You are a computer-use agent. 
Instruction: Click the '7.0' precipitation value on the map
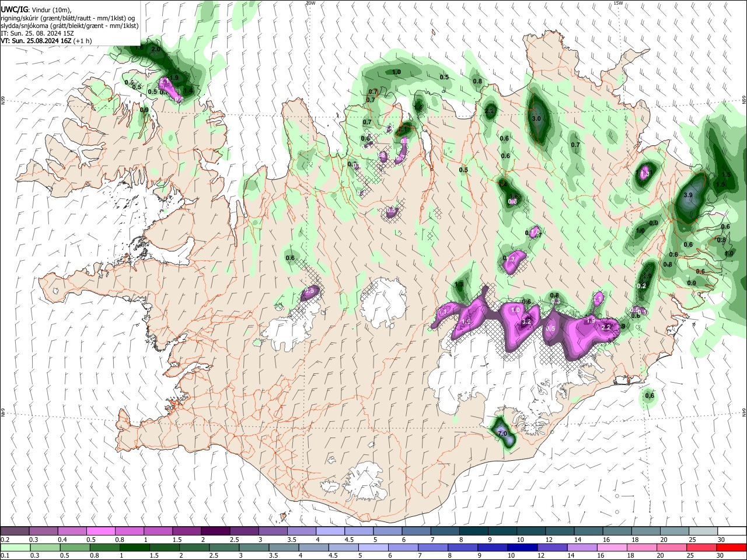click(x=502, y=433)
